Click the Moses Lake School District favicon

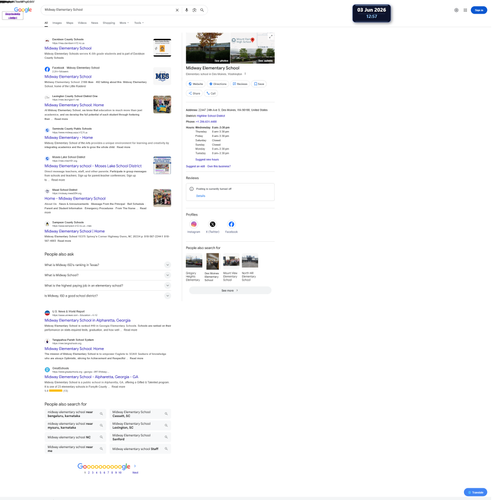coord(47,160)
